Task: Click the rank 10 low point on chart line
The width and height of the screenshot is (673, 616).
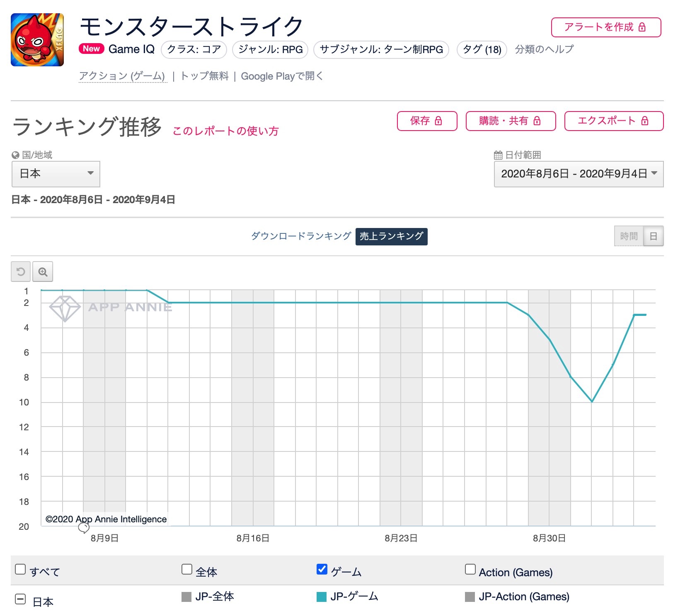Action: tap(592, 402)
